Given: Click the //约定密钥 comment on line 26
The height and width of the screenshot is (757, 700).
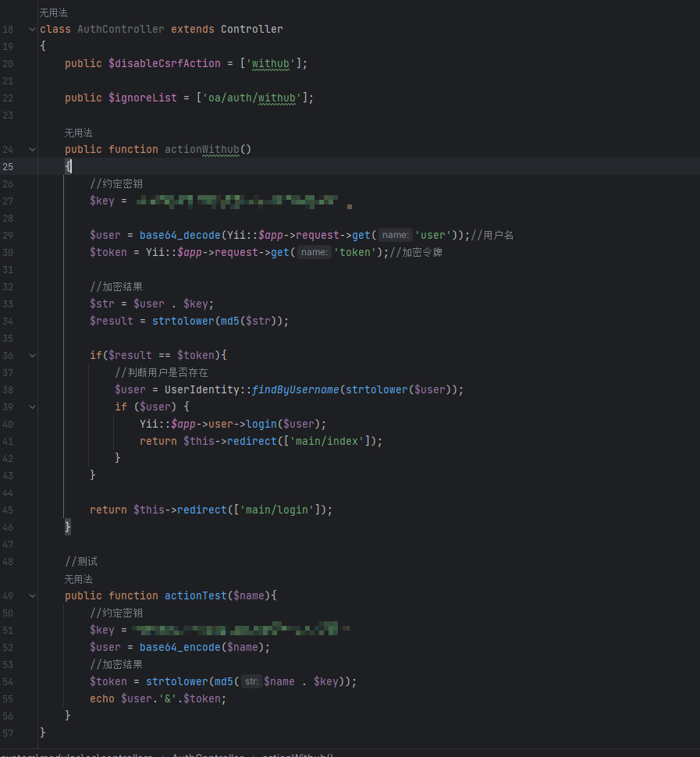Looking at the screenshot, I should tap(116, 184).
